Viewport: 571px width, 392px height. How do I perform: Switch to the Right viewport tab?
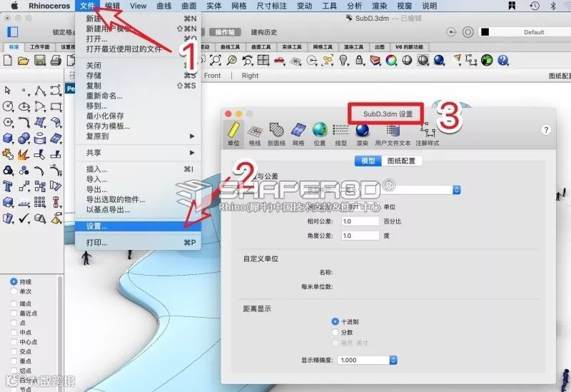250,76
